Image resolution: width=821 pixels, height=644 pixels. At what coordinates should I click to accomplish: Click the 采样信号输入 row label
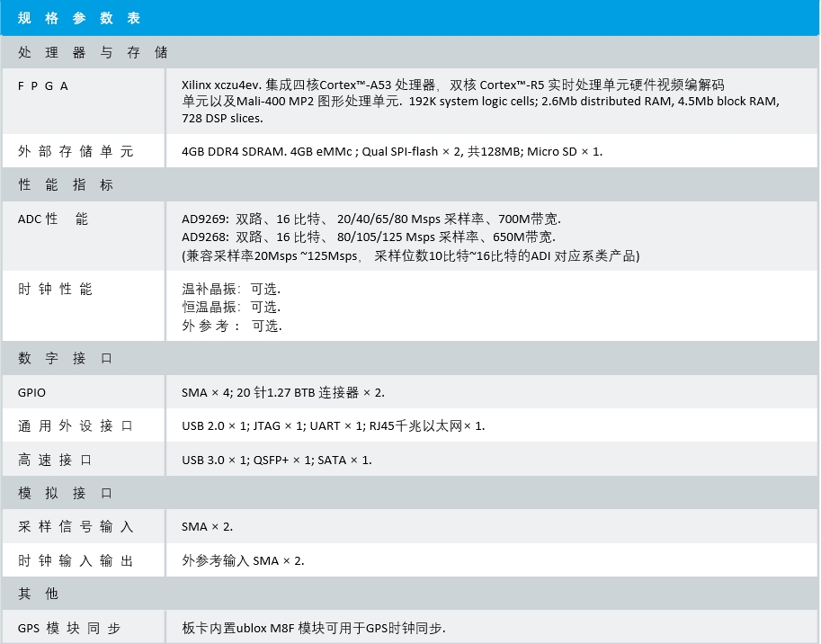[76, 526]
